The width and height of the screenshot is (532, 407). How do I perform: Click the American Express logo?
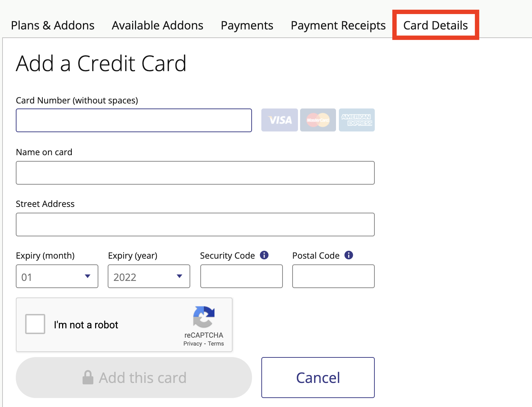click(x=356, y=120)
